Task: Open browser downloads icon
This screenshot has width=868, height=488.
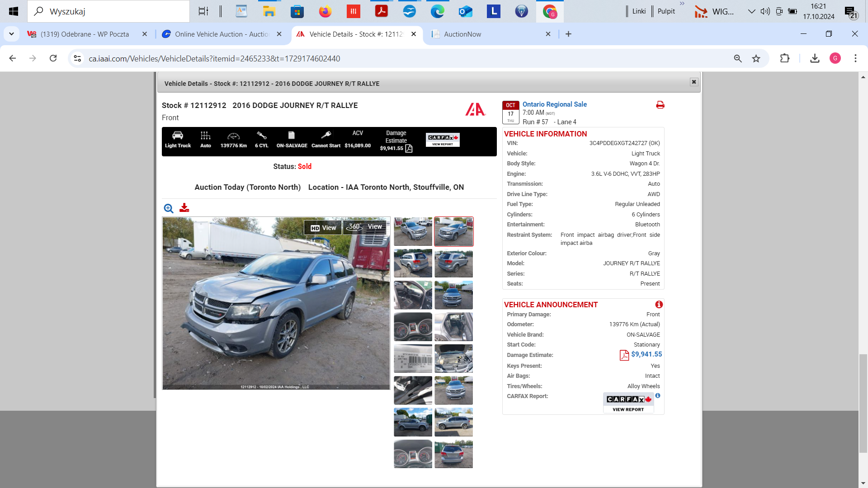Action: 815,58
